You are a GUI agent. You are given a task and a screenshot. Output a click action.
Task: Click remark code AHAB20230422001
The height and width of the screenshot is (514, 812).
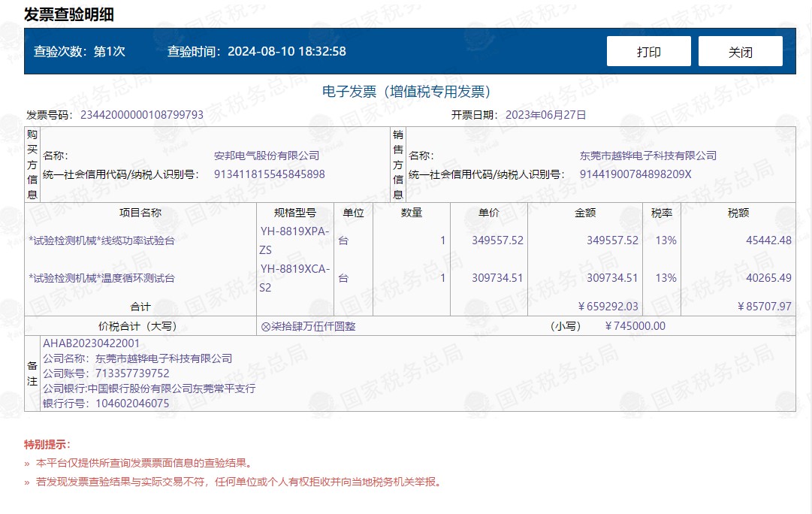tap(91, 343)
